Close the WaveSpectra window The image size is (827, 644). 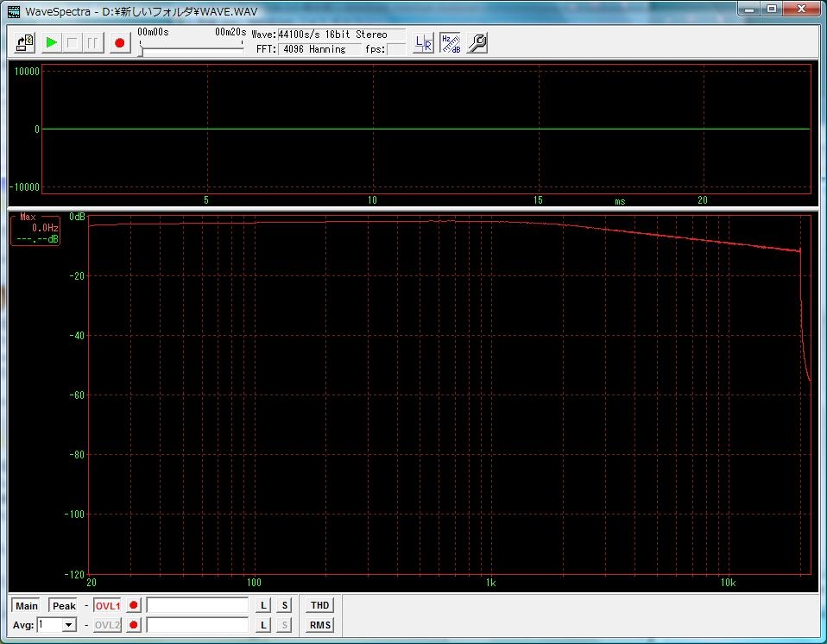pos(802,9)
